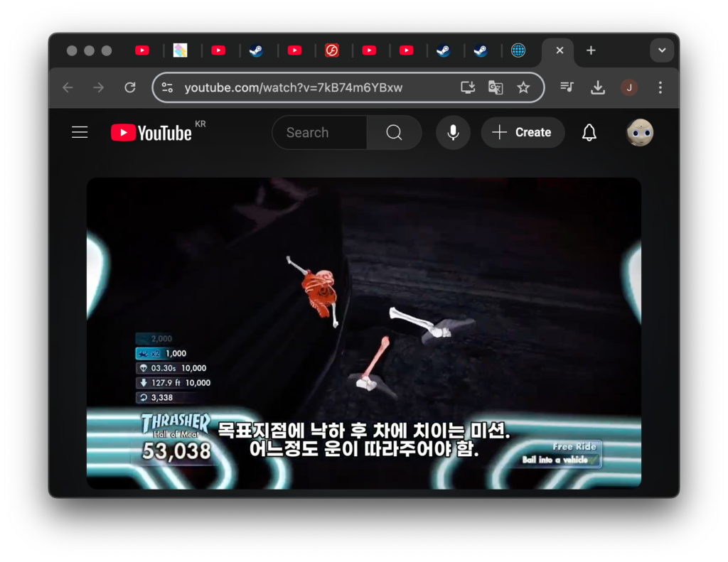Click the YouTube logo to go home

click(x=151, y=133)
